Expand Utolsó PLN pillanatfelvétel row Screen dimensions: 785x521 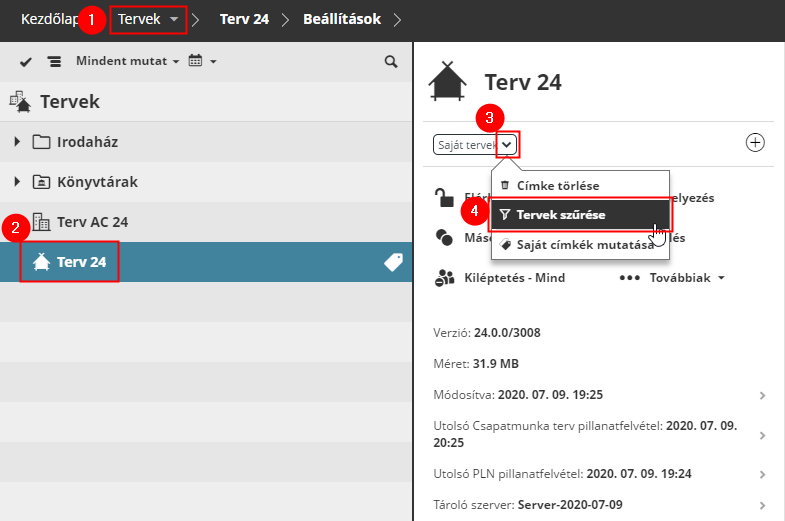coord(762,474)
